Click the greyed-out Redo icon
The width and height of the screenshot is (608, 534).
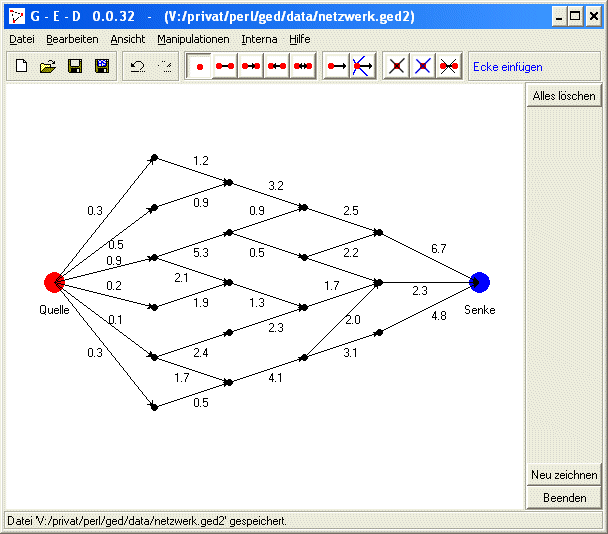tap(165, 67)
